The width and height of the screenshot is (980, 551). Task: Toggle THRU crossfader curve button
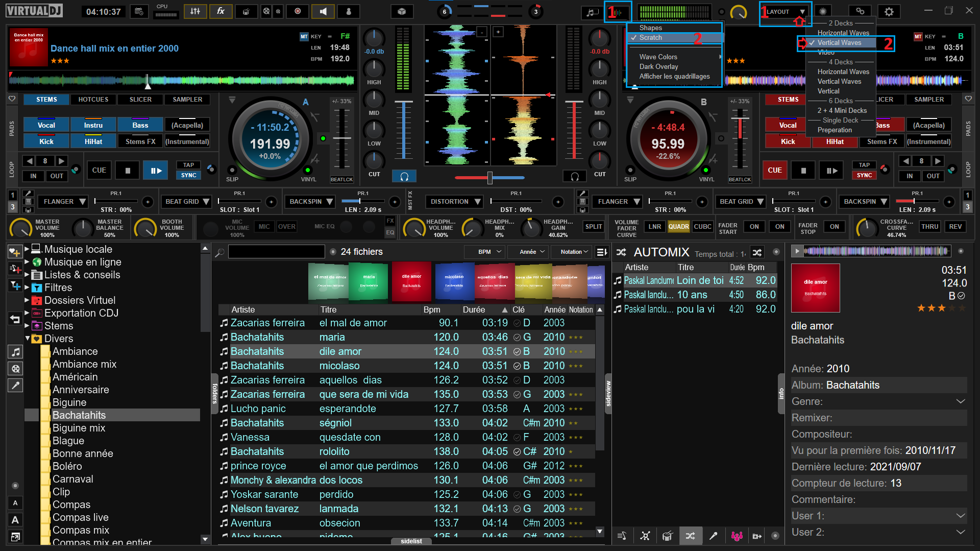929,227
